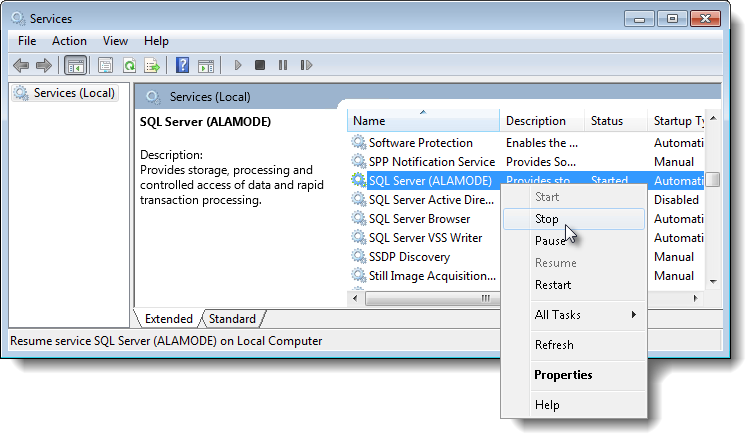
Task: Choose Help from the context menu
Action: [x=574, y=405]
